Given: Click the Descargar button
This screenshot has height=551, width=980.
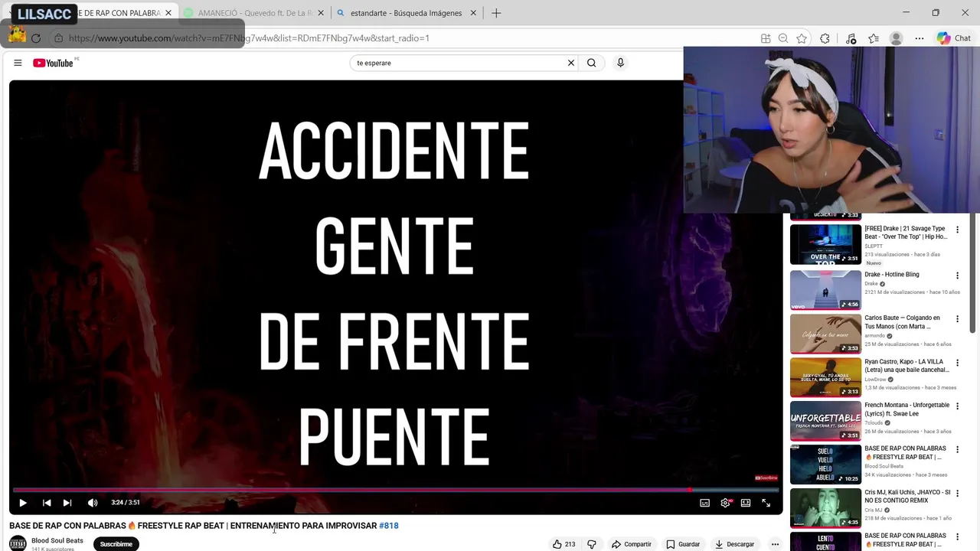Looking at the screenshot, I should coord(735,544).
